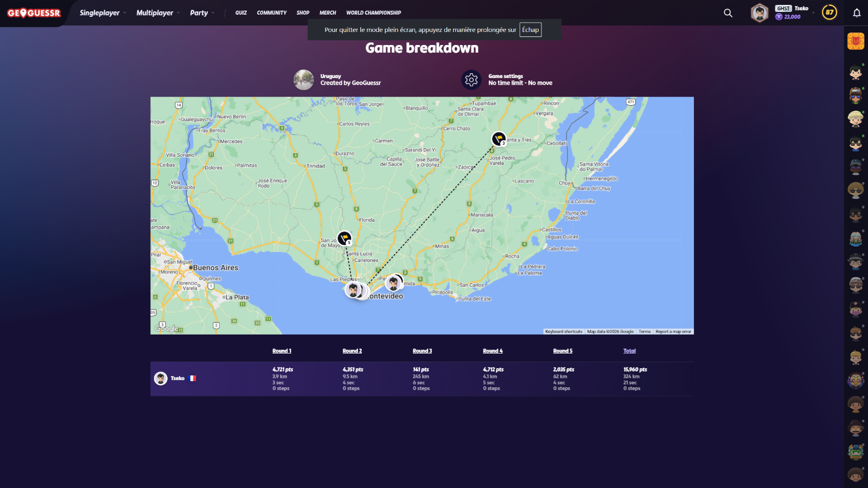Click Report a map error link
The width and height of the screenshot is (868, 488).
click(673, 331)
